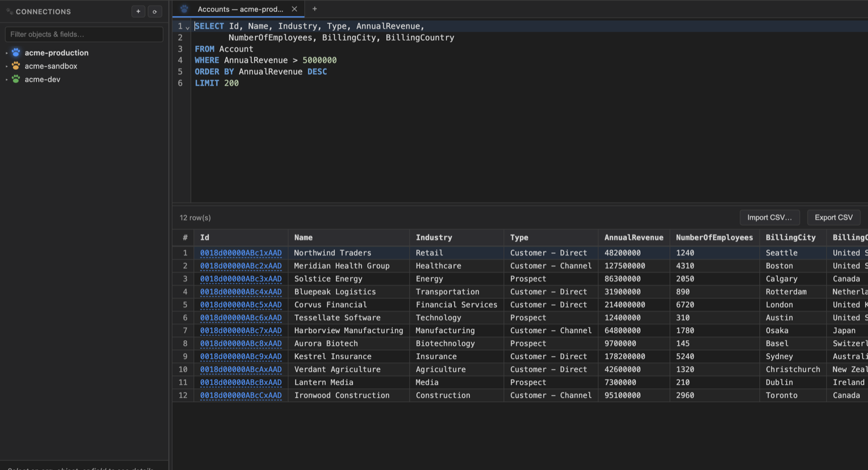
Task: Select the Bluepeak Logistics cell
Action: click(x=349, y=292)
